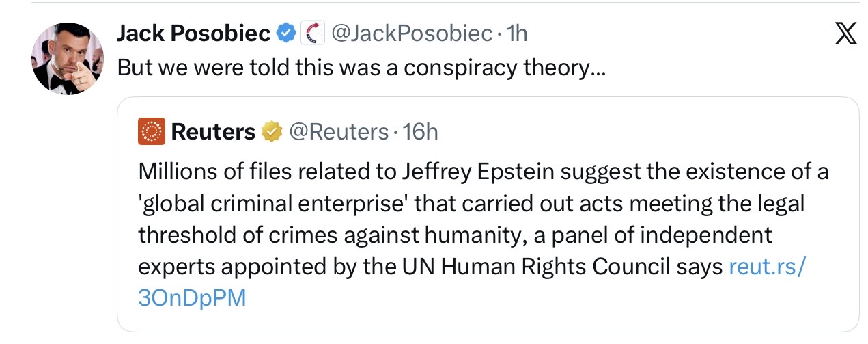868x344 pixels.
Task: Click the X logo in the corner
Action: coord(845,34)
